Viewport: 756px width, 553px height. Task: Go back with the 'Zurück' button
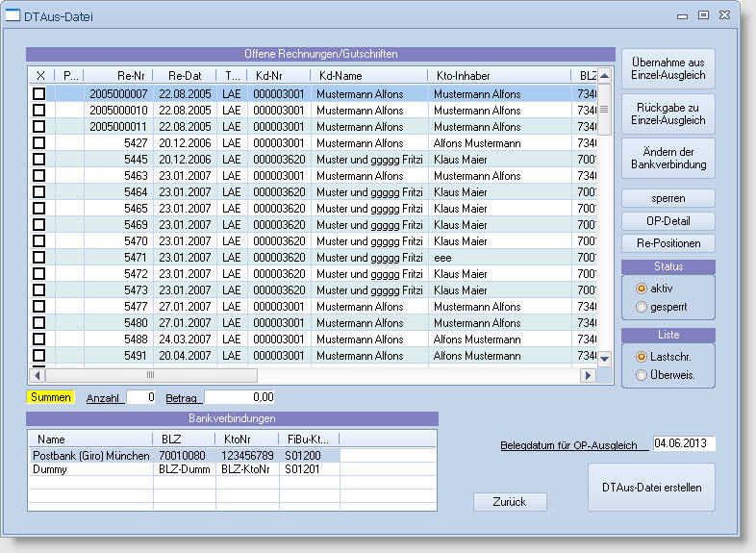coord(510,502)
